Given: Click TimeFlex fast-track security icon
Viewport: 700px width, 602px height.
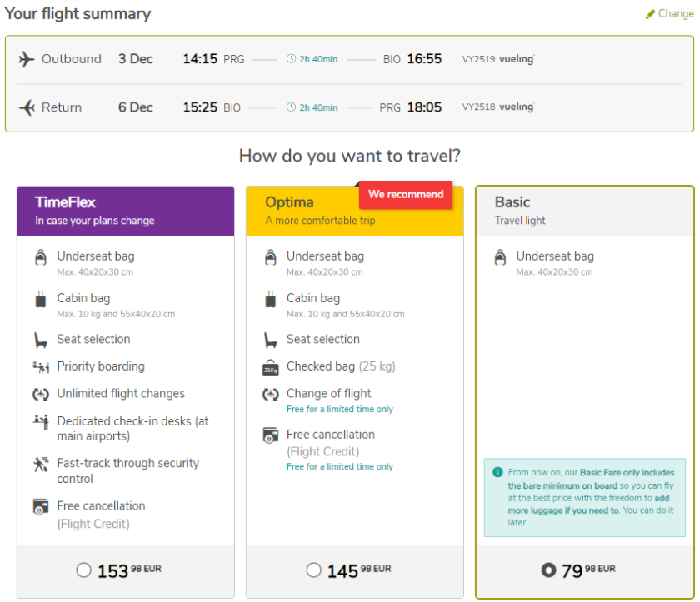Looking at the screenshot, I should tap(41, 464).
